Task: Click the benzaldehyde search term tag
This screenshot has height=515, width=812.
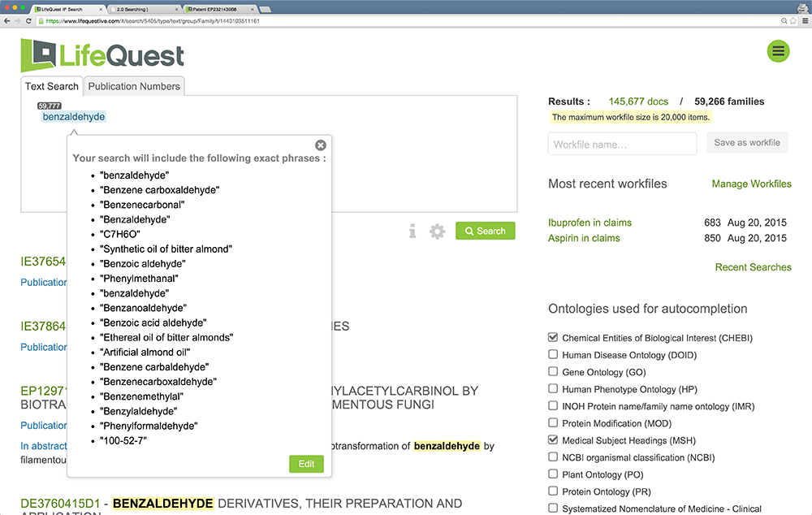Action: tap(74, 117)
